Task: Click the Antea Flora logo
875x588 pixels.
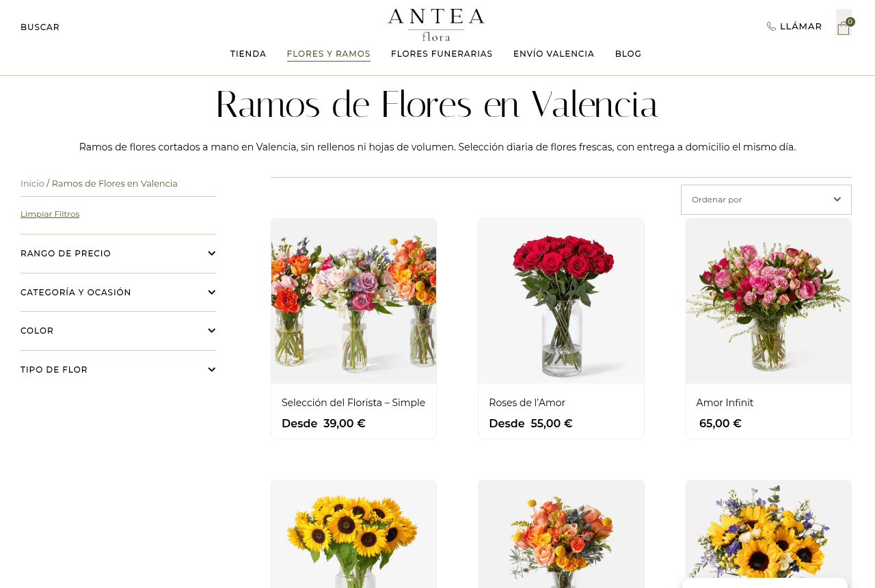Action: pos(436,25)
